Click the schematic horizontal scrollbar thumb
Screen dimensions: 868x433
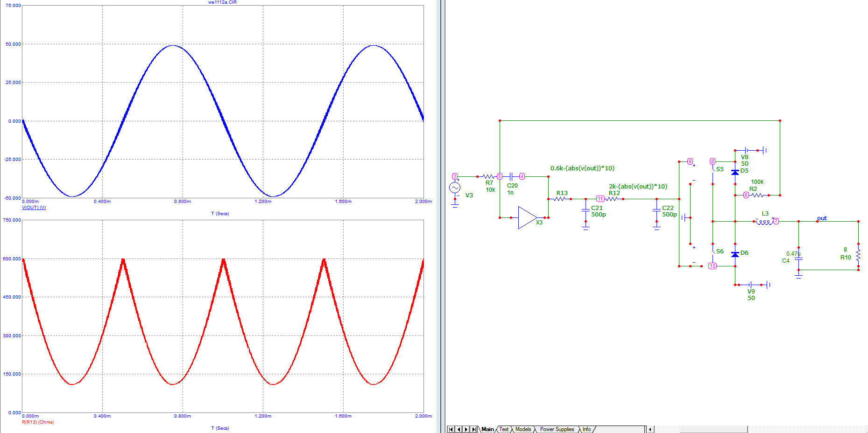713,429
